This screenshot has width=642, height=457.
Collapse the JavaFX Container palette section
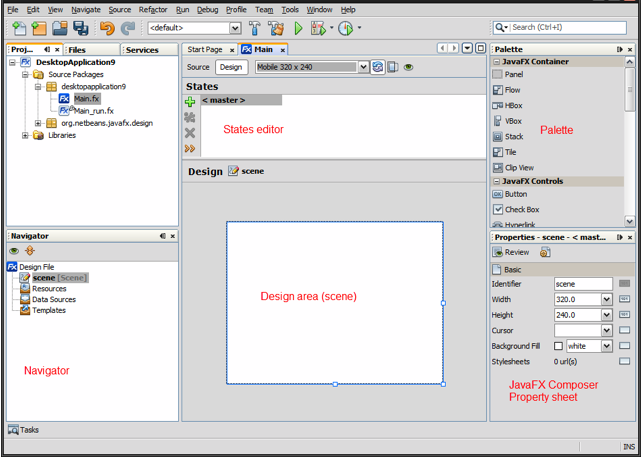(497, 62)
